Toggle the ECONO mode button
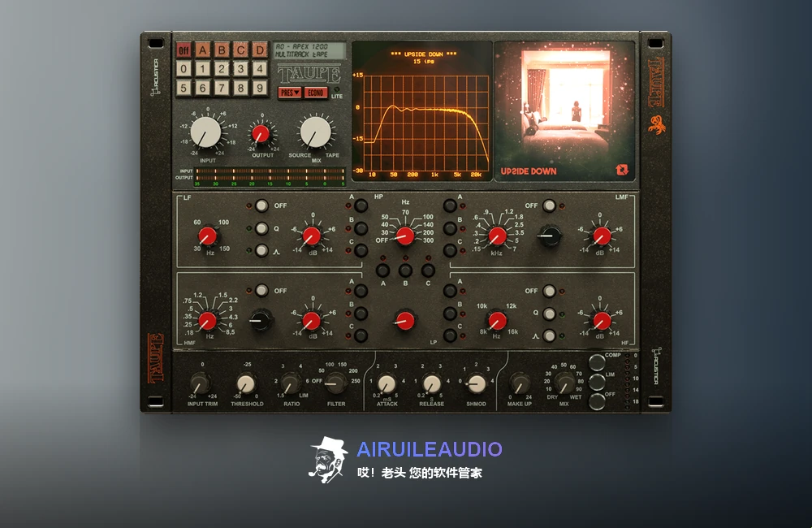The width and height of the screenshot is (812, 528). click(x=315, y=93)
